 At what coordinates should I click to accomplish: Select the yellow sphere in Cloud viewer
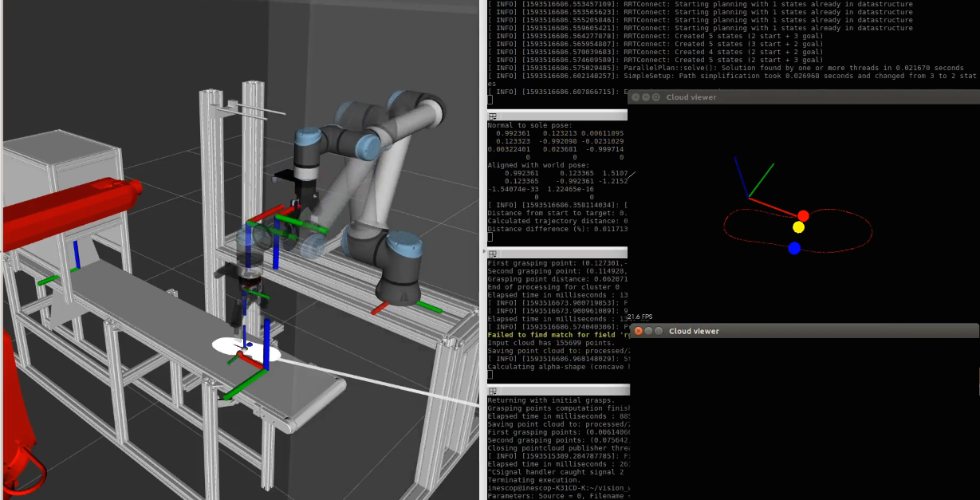pos(798,227)
